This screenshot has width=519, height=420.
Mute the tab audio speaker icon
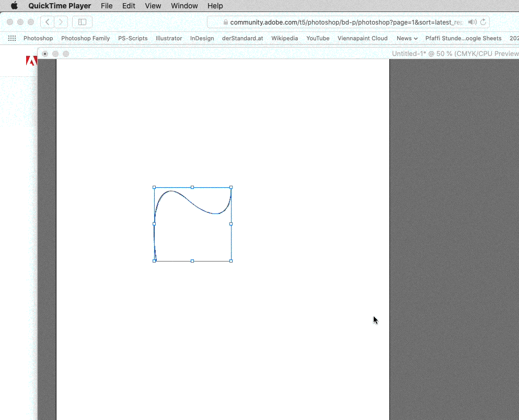(x=472, y=22)
